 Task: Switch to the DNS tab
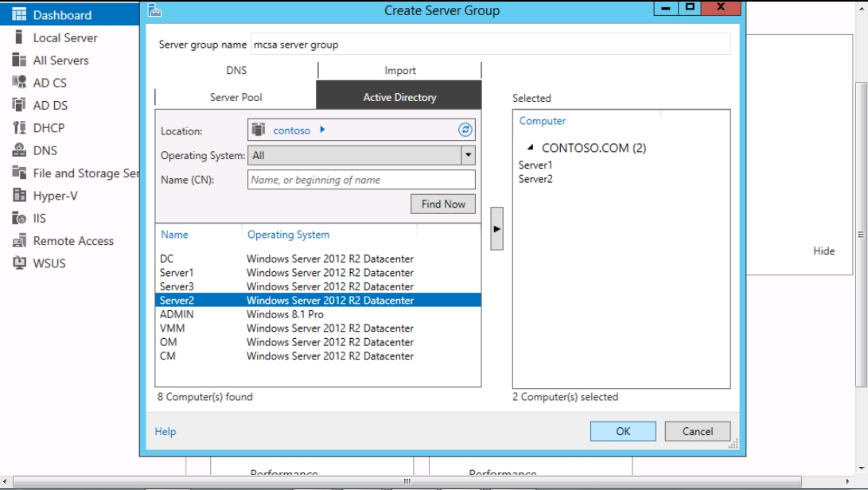click(x=236, y=70)
